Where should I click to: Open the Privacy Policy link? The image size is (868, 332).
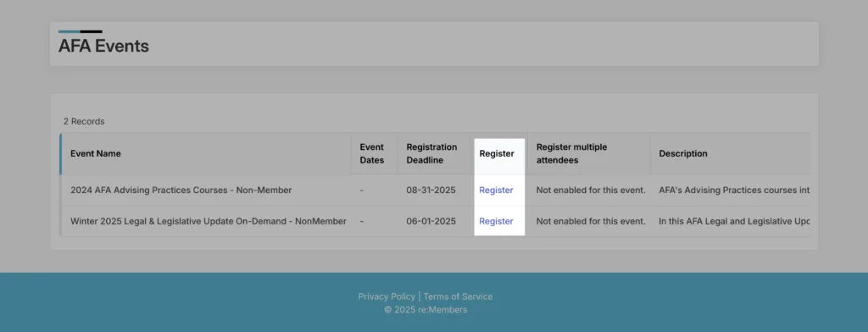[387, 296]
